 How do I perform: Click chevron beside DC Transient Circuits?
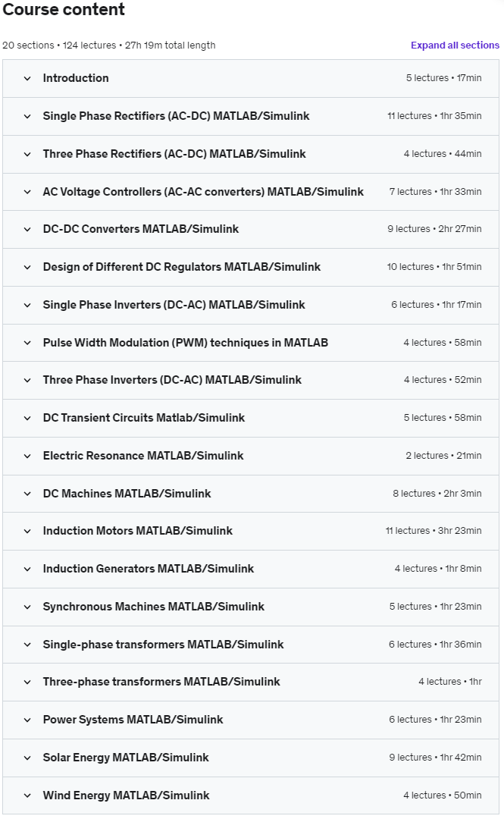click(x=27, y=418)
